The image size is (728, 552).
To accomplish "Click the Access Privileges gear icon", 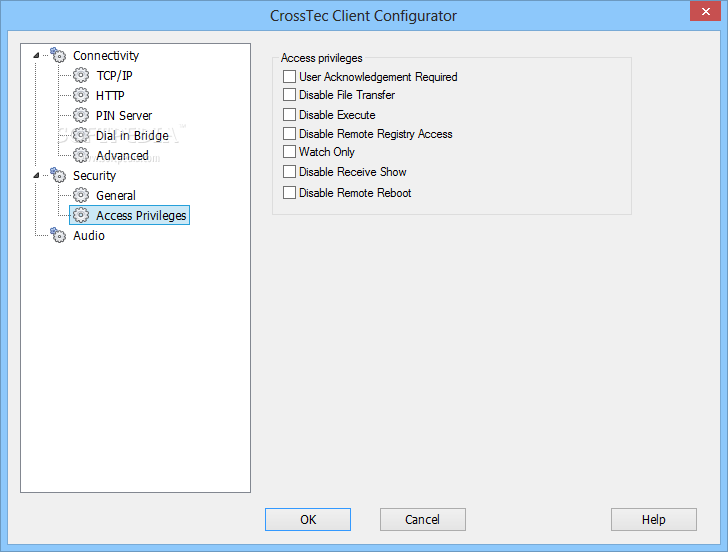I will point(81,215).
